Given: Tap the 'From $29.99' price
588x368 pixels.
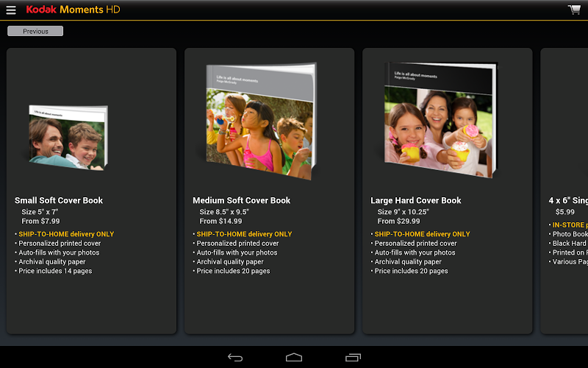Looking at the screenshot, I should [x=398, y=222].
